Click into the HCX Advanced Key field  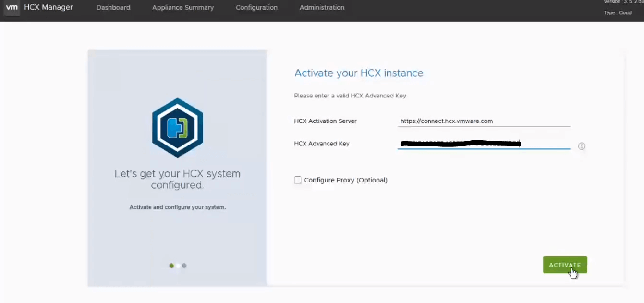click(x=484, y=144)
